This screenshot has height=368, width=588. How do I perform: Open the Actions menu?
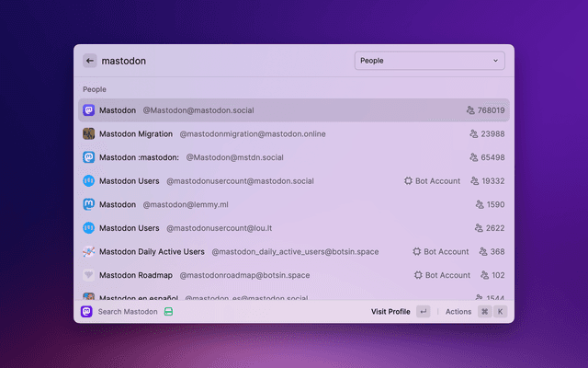click(x=458, y=312)
